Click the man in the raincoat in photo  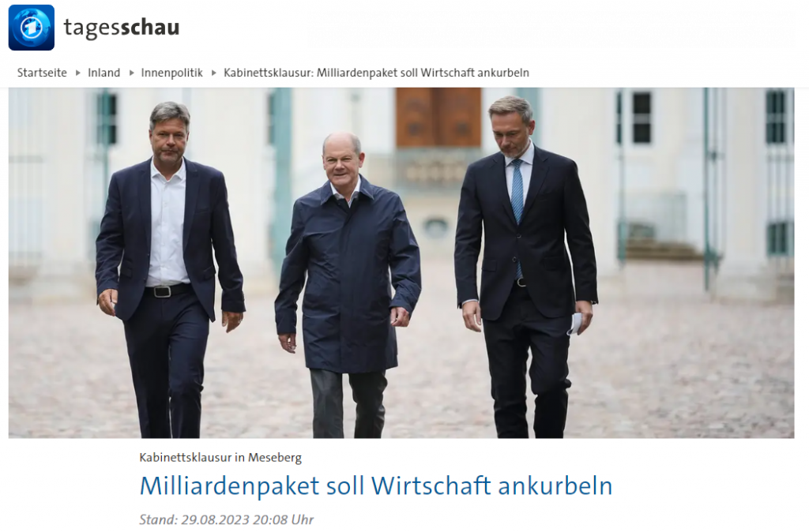pyautogui.click(x=348, y=283)
